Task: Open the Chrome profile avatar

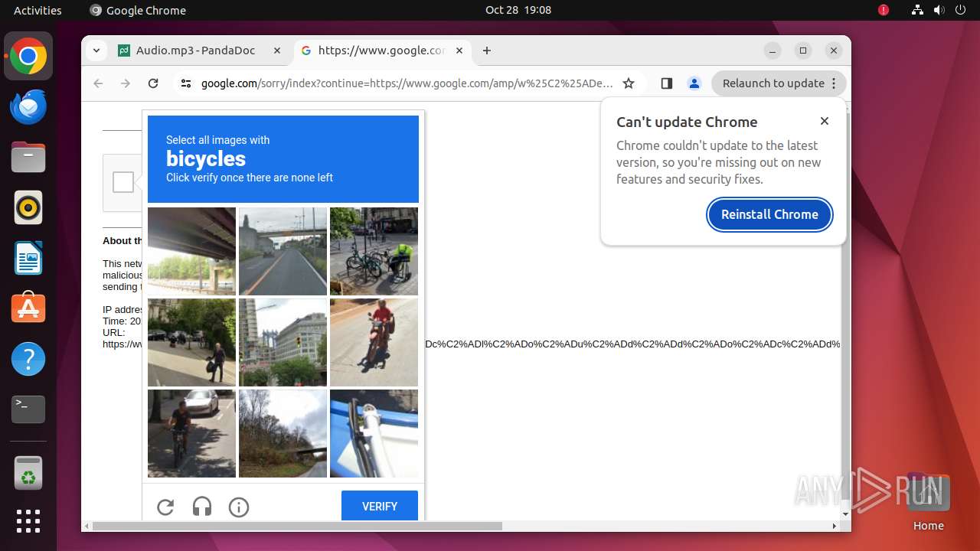Action: click(694, 83)
